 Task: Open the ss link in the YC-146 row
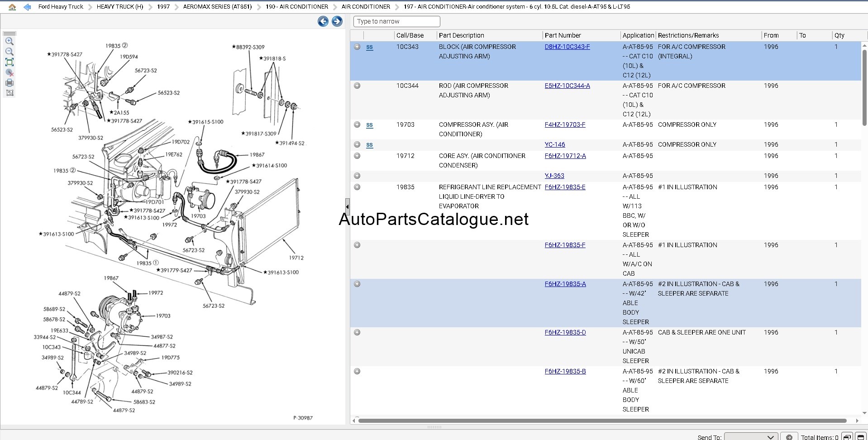click(370, 145)
